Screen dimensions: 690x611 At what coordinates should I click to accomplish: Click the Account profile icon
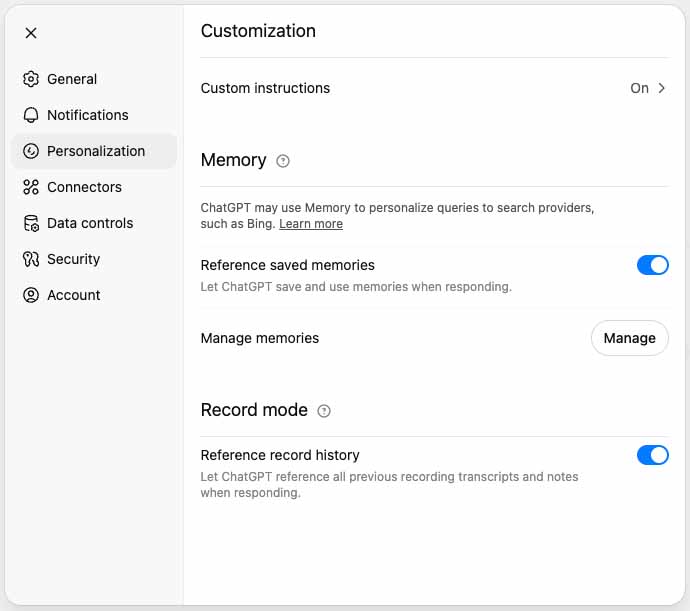click(31, 295)
